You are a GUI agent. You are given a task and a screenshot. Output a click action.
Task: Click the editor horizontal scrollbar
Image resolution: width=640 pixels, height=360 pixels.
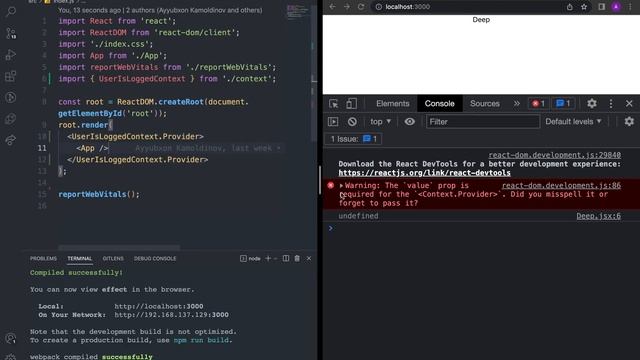pos(119,248)
